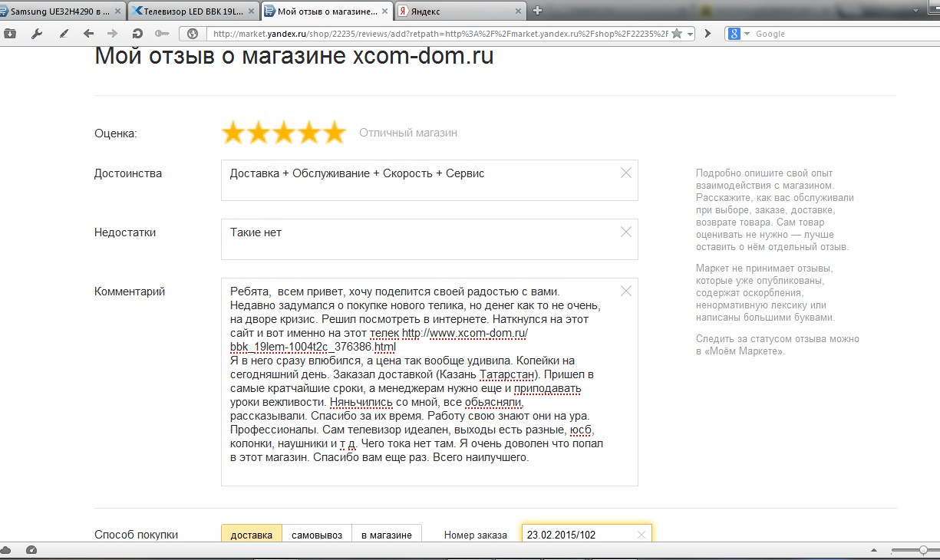Clear the Достоинства field with X
The width and height of the screenshot is (940, 560).
tap(626, 173)
